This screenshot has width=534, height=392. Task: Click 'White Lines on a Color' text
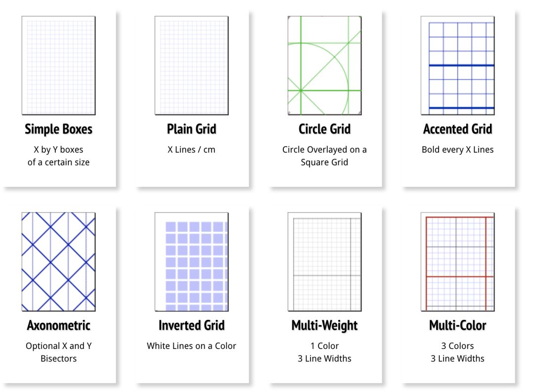(x=191, y=346)
